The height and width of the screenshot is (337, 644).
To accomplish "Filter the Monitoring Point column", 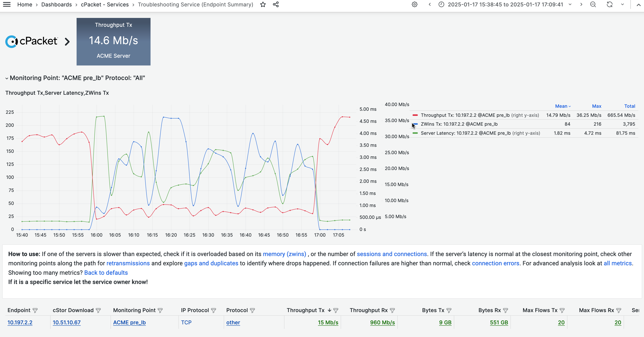I will 160,311.
